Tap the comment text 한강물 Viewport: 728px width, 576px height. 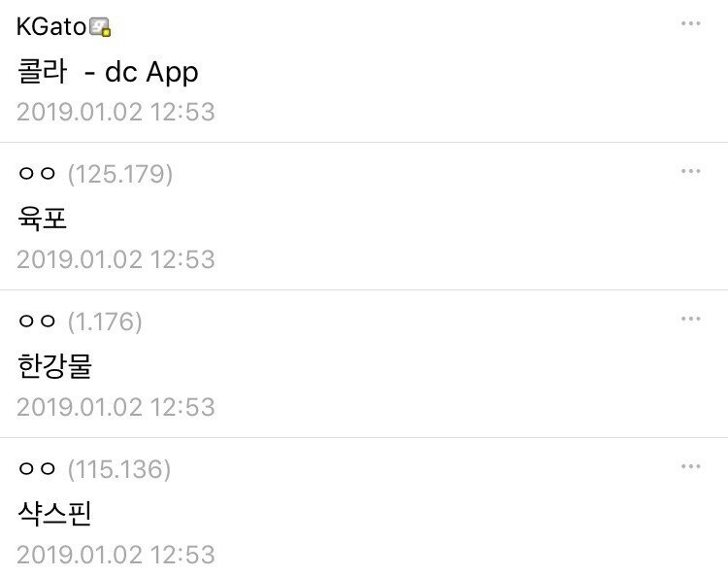point(54,365)
